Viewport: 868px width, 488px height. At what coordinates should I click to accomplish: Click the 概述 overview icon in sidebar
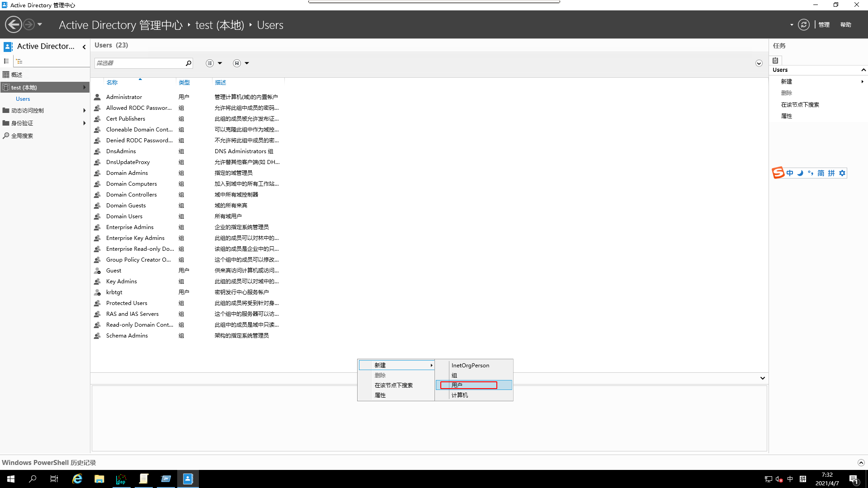pos(6,74)
